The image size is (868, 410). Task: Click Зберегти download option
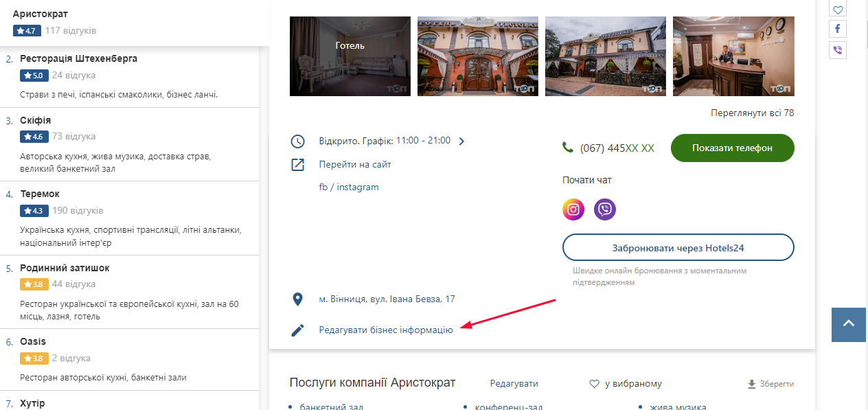click(770, 384)
